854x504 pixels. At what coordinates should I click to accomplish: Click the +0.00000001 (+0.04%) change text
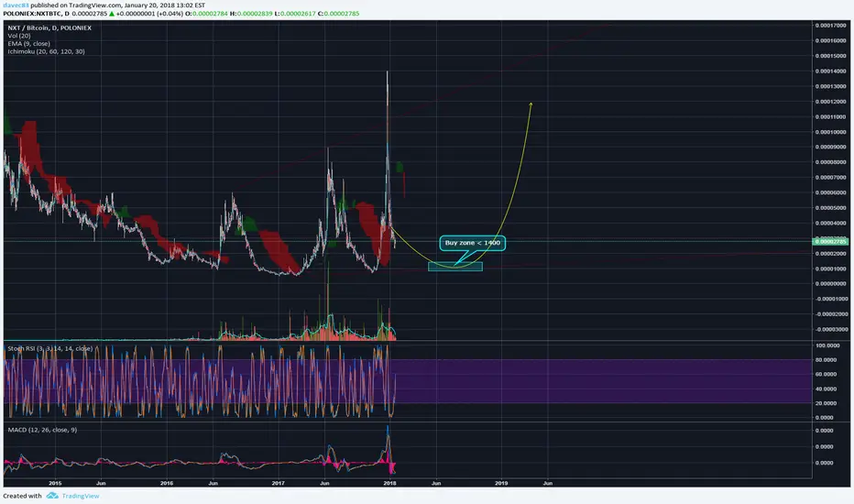[x=149, y=14]
